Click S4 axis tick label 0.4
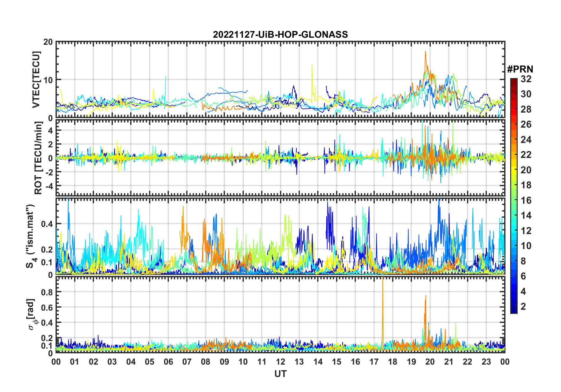 pyautogui.click(x=47, y=224)
